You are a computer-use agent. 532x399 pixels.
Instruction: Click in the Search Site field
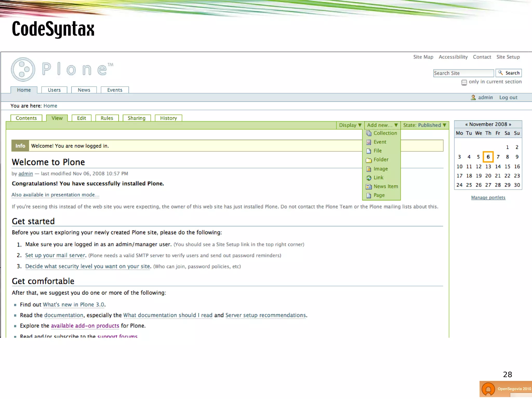[463, 73]
